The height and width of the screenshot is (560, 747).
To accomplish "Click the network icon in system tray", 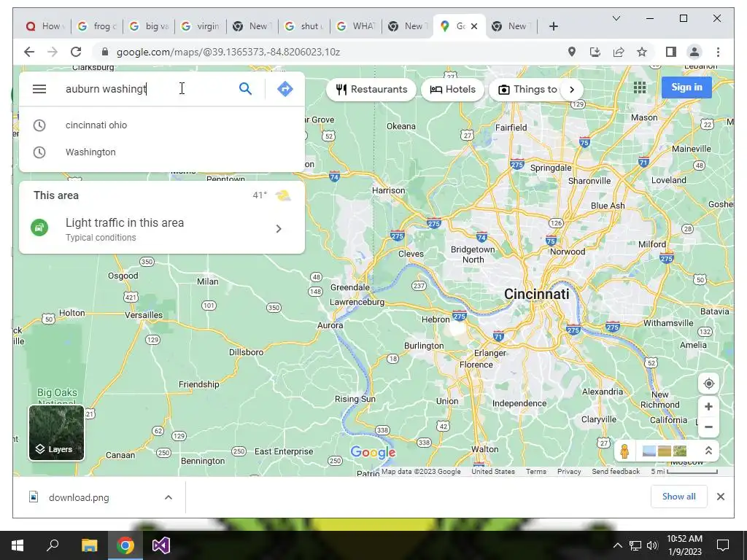I will point(635,545).
